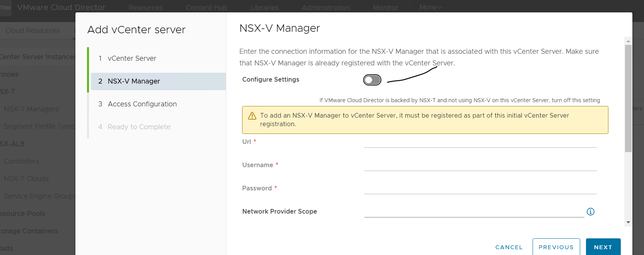
Task: Click the Username input field
Action: point(480,165)
